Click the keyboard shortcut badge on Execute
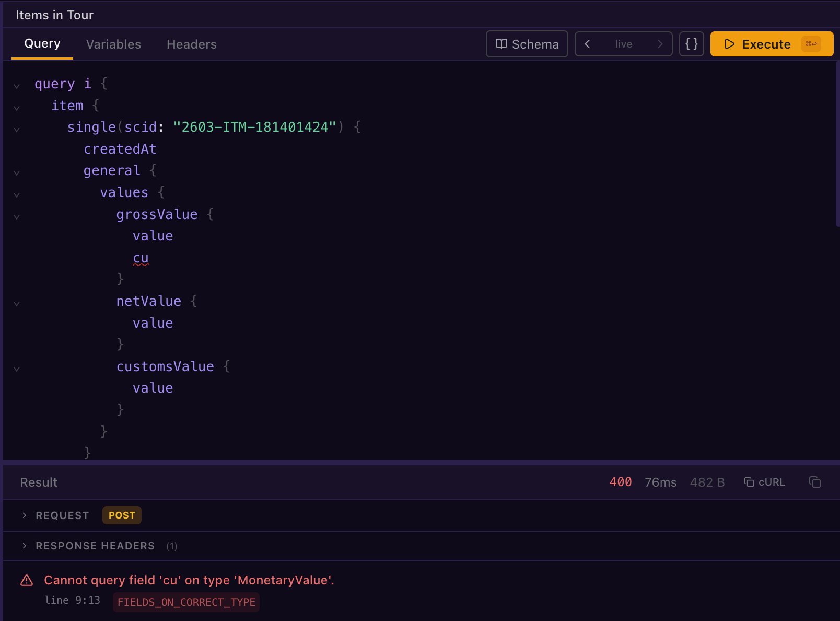Viewport: 840px width, 621px height. [x=812, y=44]
